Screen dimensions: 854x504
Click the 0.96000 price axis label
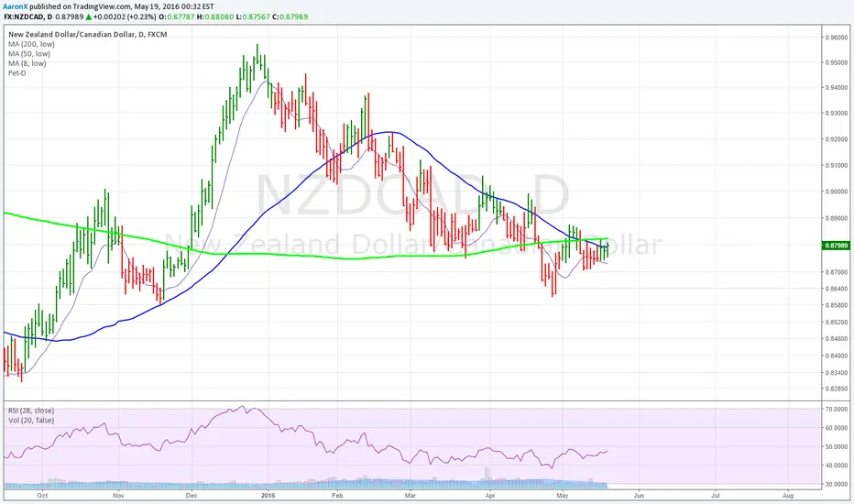tap(837, 38)
